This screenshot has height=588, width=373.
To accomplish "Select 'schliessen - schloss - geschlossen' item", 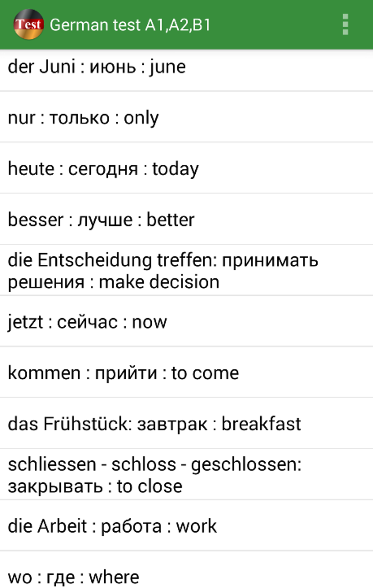I will click(x=154, y=475).
